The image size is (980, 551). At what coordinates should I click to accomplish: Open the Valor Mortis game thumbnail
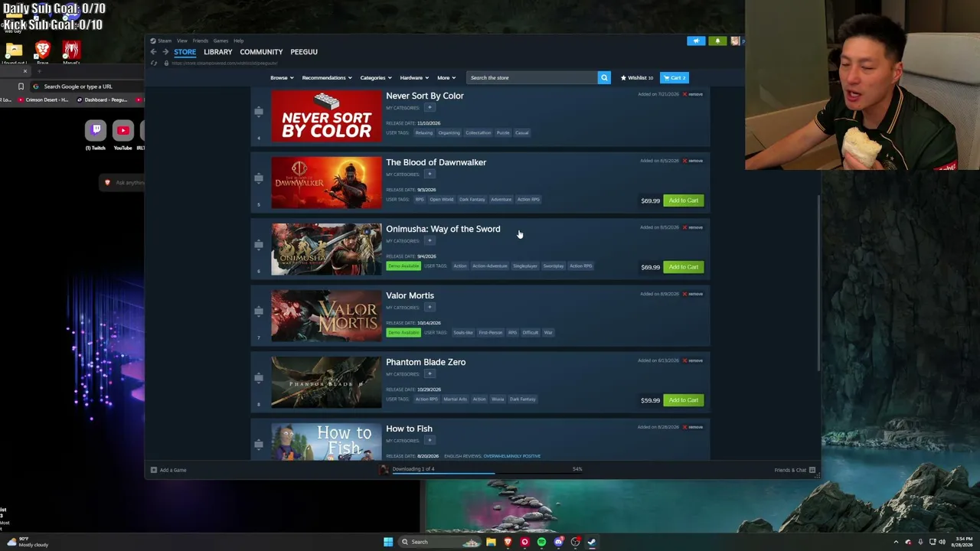(326, 315)
